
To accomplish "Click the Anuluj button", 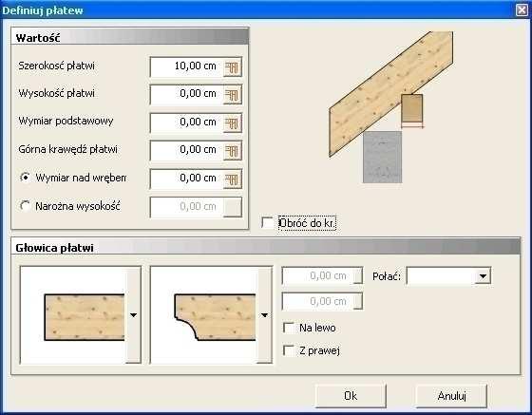I will click(451, 396).
